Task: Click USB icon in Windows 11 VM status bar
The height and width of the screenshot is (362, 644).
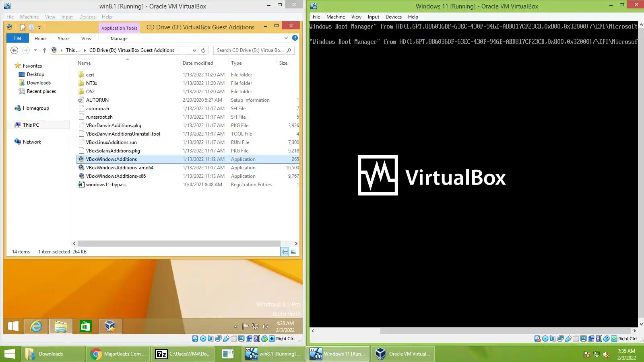Action: coord(568,339)
